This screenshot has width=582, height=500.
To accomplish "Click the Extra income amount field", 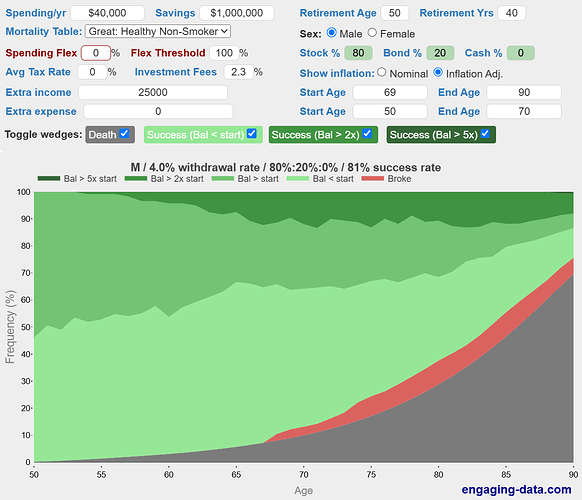I will point(153,92).
